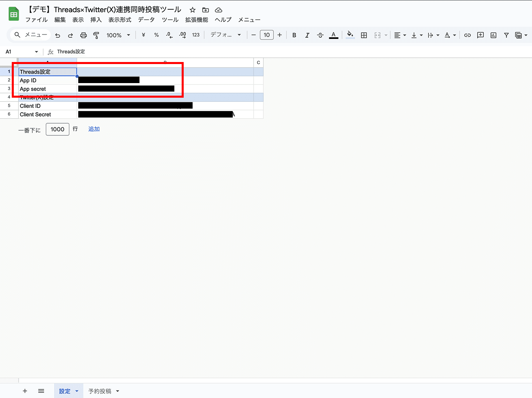The width and height of the screenshot is (532, 398).
Task: View the cloud save status icon
Action: point(219,10)
